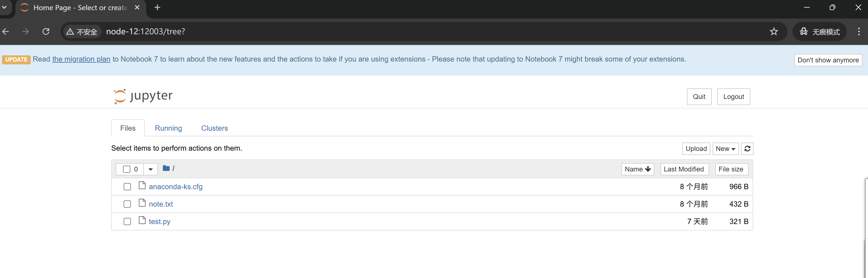Select the Files tab
The image size is (868, 278).
(128, 128)
